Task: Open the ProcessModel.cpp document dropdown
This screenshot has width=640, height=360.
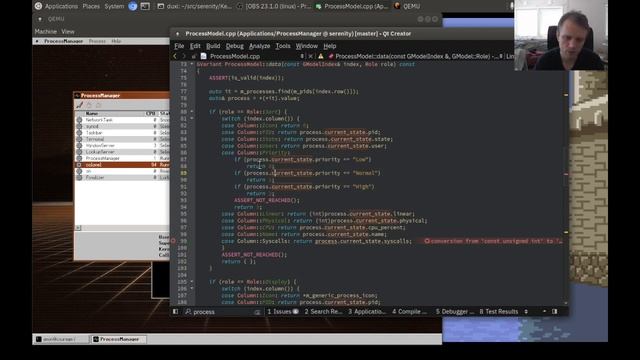Action: (x=252, y=56)
